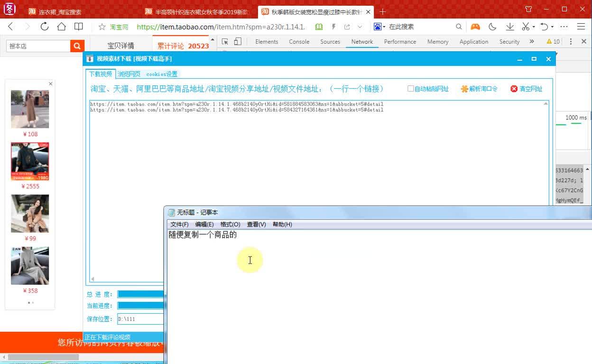This screenshot has width=592, height=364.
Task: Click the horizontal scrollbar thumb in the page footer
Action: [x=44, y=357]
